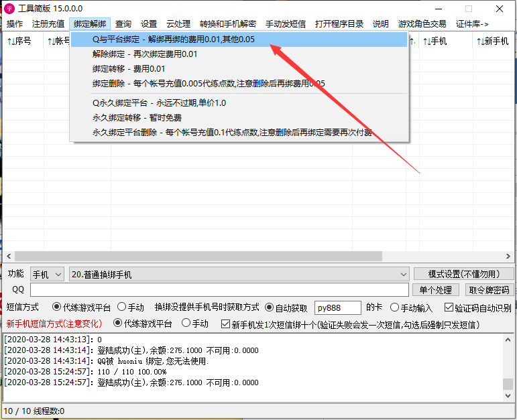Image resolution: width=517 pixels, height=420 pixels.
Task: Click the table's horizontal scrollbar thumb
Action: (198, 257)
